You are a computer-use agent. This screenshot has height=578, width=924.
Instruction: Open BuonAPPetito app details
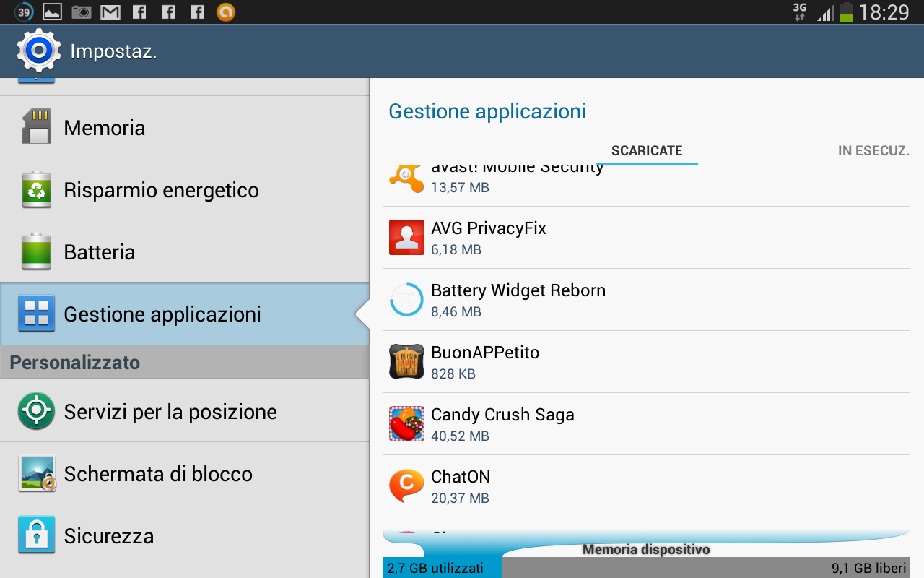click(x=646, y=362)
